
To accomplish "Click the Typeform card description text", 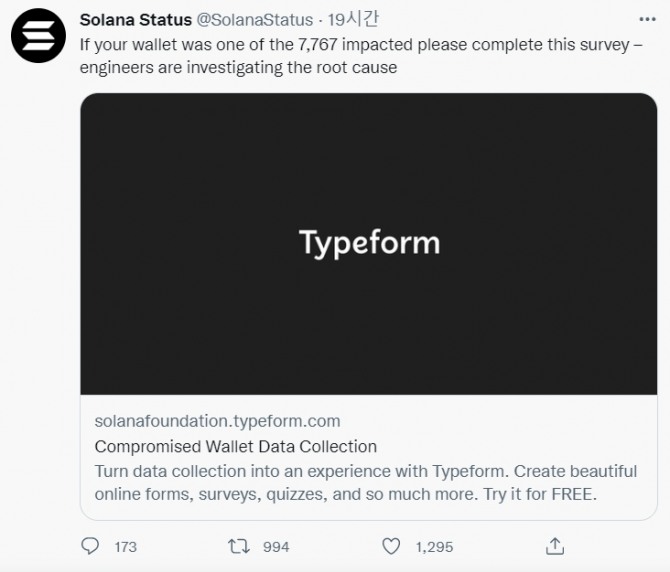I will pos(366,483).
